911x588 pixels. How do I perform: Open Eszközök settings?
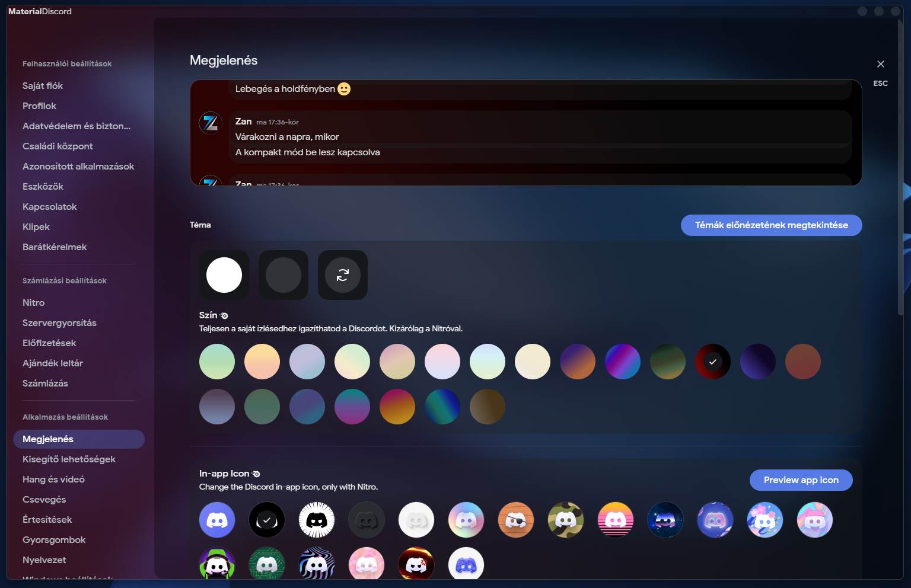point(79,187)
